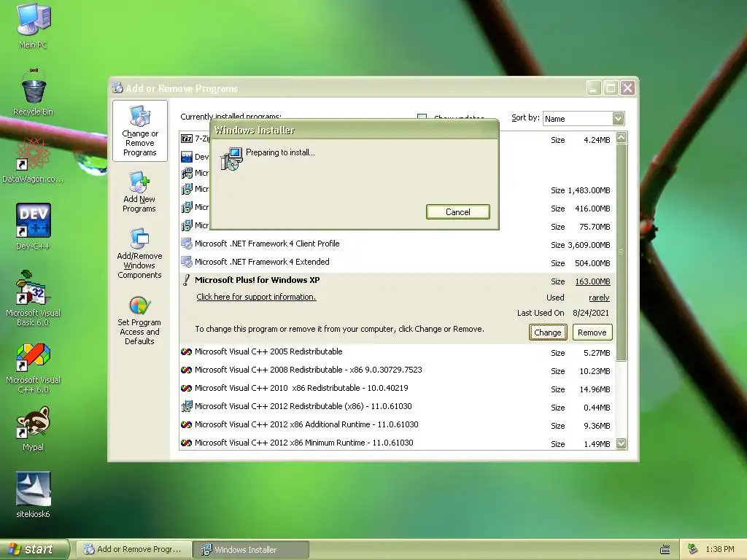The height and width of the screenshot is (560, 747).
Task: Click the Windows Installer dialog setup icon
Action: [x=231, y=159]
